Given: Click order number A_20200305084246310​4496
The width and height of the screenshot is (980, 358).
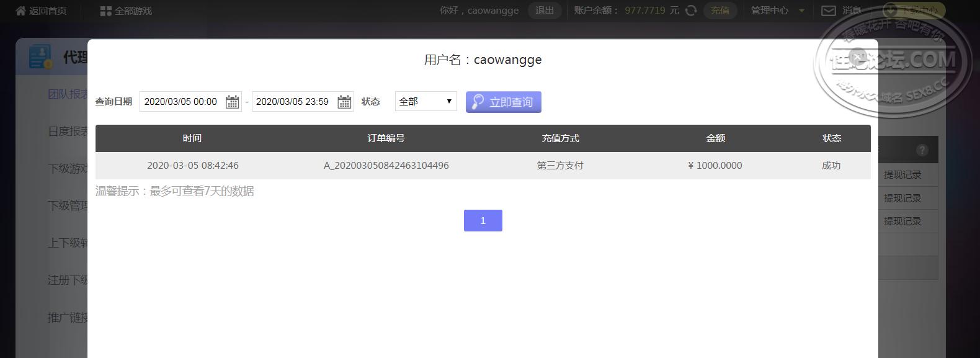Looking at the screenshot, I should tap(386, 166).
